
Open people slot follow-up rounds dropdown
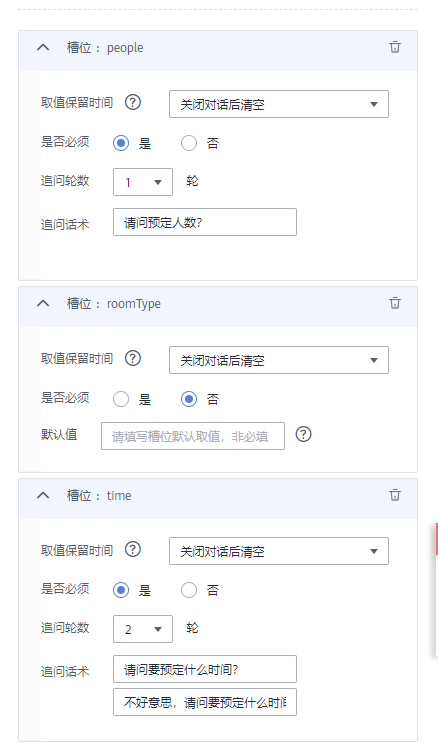point(143,182)
